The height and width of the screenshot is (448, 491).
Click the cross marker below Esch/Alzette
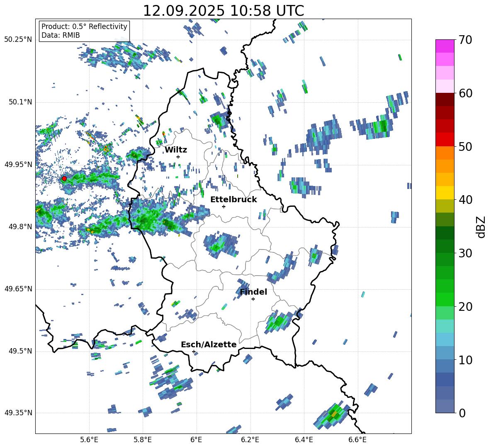point(194,351)
